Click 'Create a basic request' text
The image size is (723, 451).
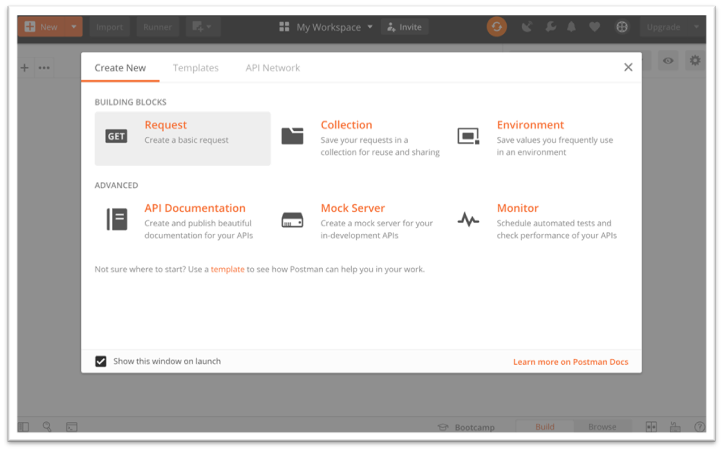click(186, 140)
